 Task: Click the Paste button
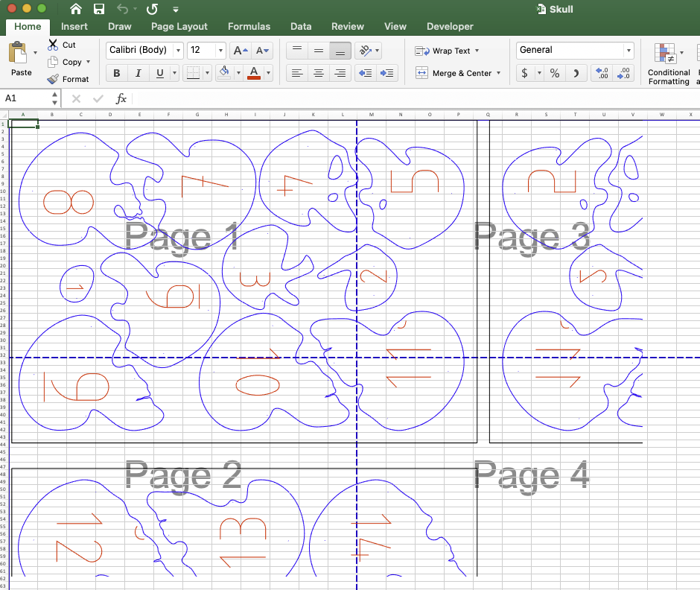[19, 60]
